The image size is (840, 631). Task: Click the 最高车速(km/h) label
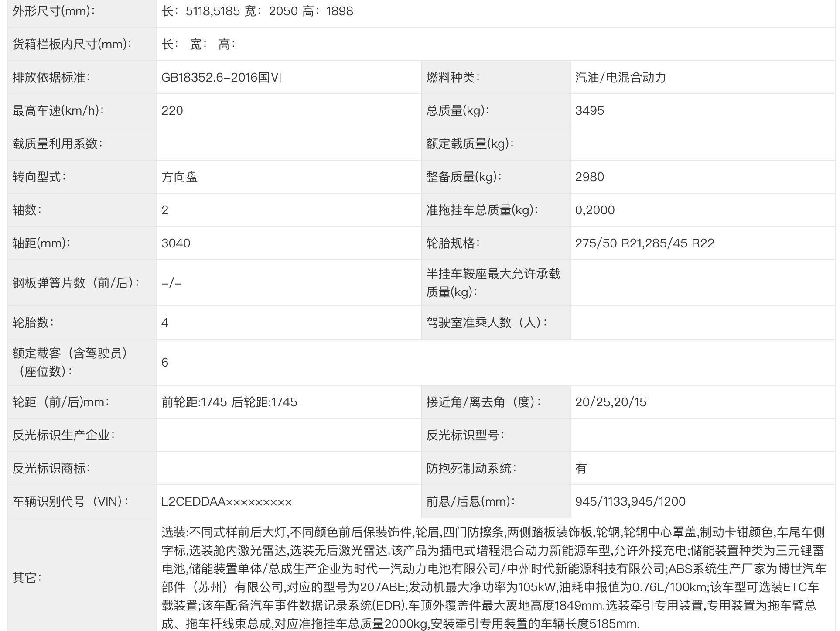tap(58, 111)
